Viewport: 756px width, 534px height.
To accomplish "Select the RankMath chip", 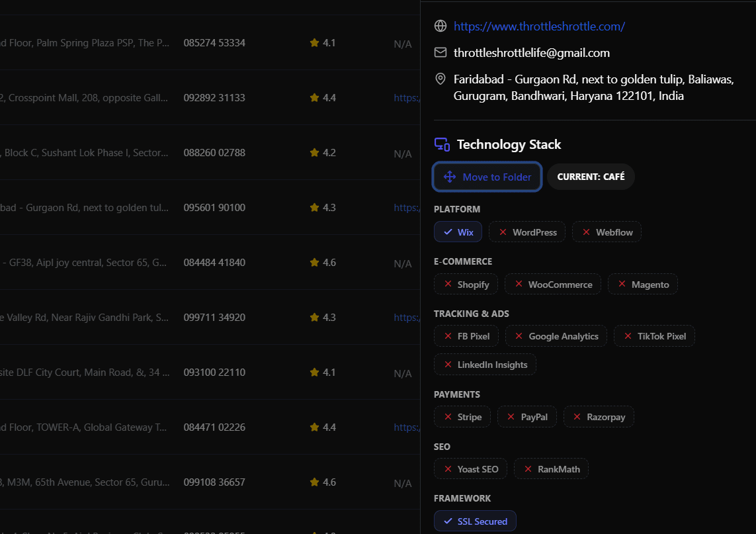I will click(x=551, y=469).
